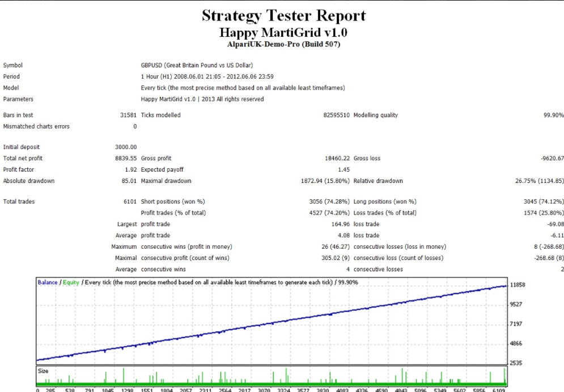Select the Average consecutive wins value 4

pyautogui.click(x=348, y=270)
